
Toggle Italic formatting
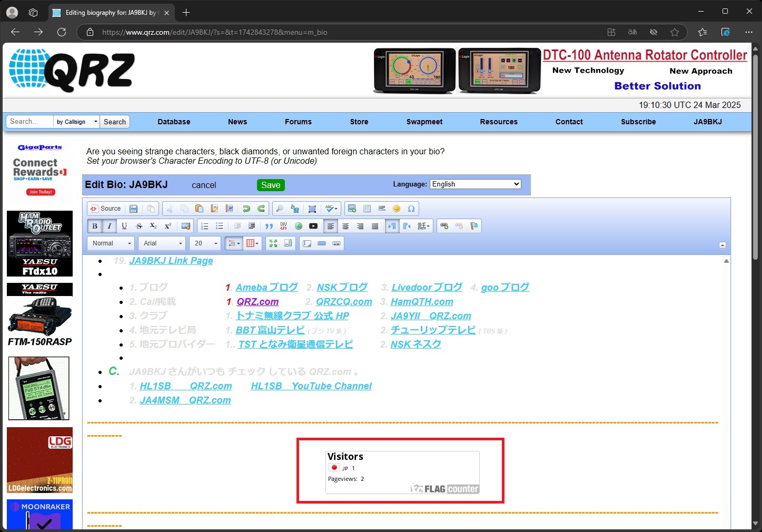110,226
